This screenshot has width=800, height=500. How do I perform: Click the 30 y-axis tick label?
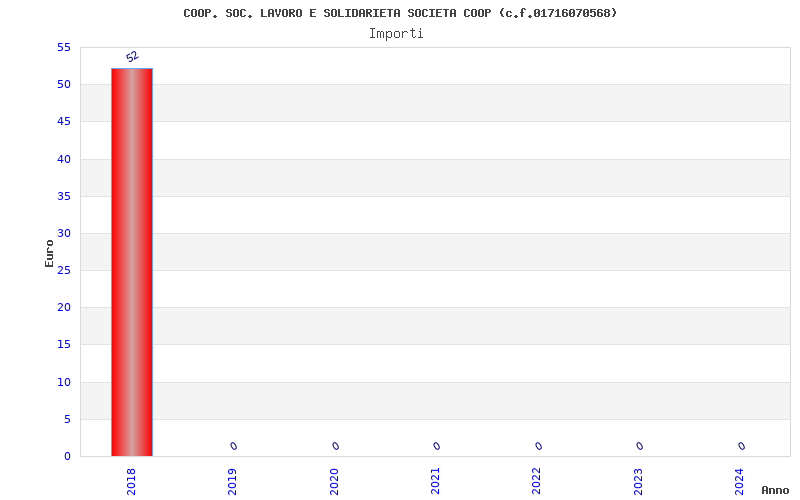tap(64, 233)
